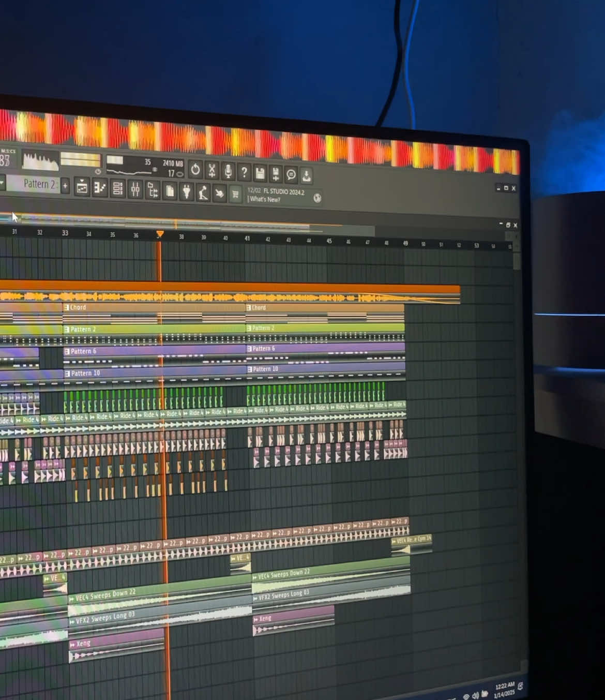Open the menu icon of the Pattern 2 clip at bar 33

[x=66, y=329]
